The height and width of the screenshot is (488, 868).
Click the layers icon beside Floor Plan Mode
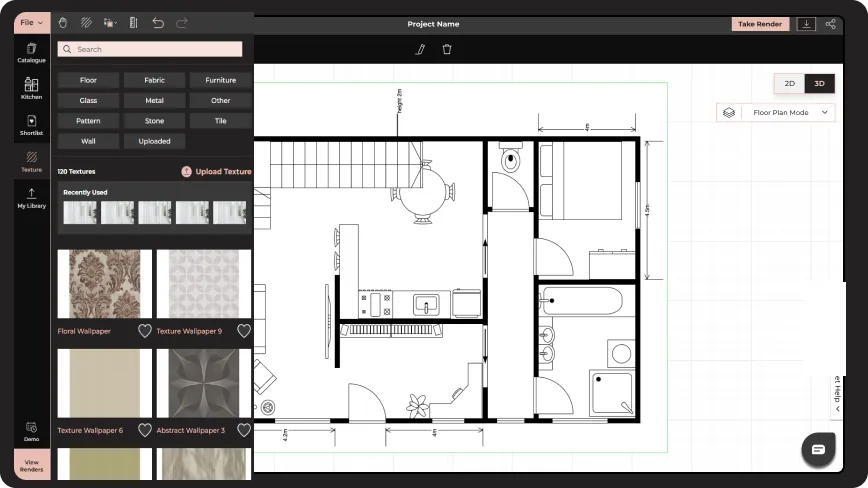(x=729, y=112)
